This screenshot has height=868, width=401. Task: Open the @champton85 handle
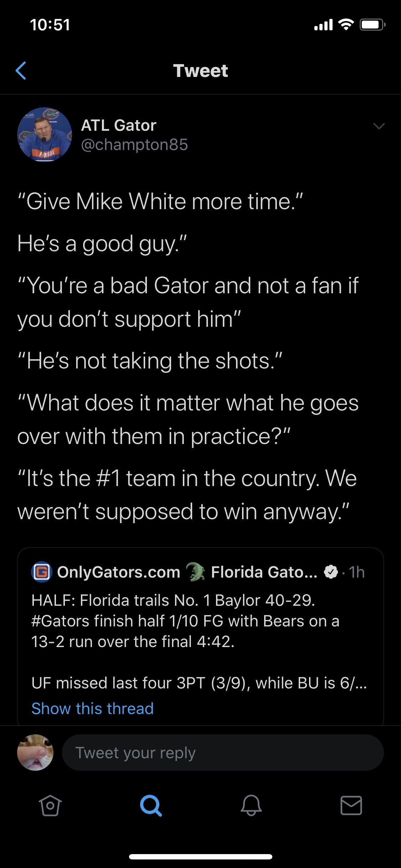pyautogui.click(x=134, y=145)
